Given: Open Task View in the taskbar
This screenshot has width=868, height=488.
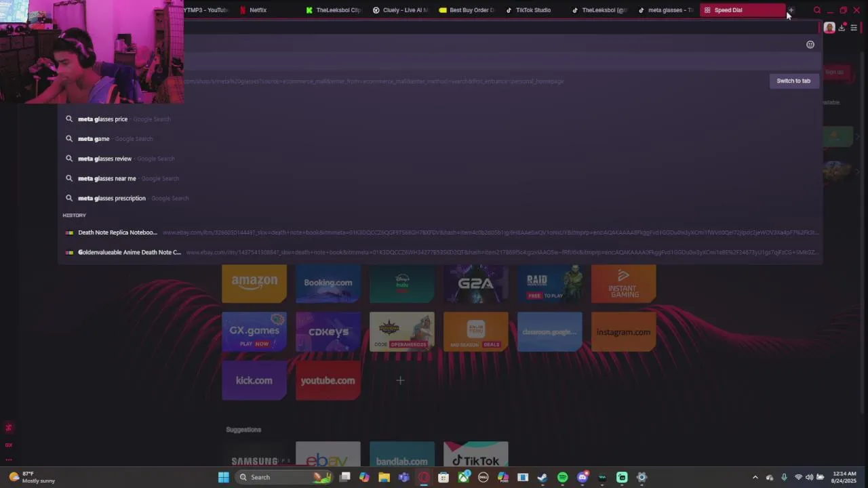Looking at the screenshot, I should [344, 477].
